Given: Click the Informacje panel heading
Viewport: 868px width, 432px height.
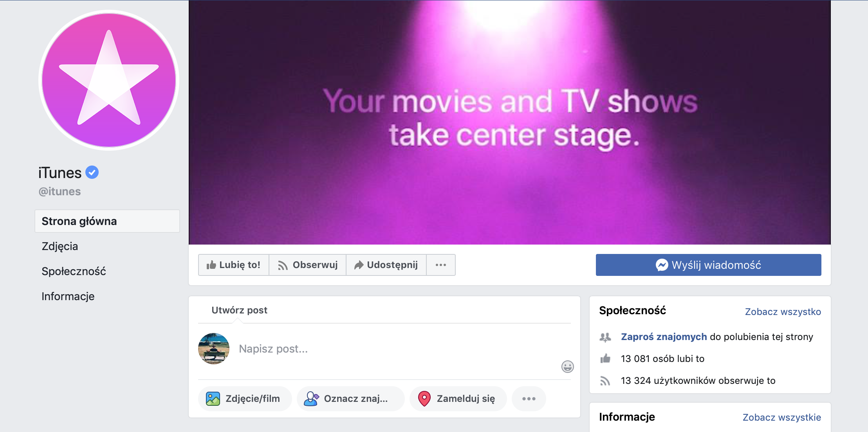Looking at the screenshot, I should 627,417.
